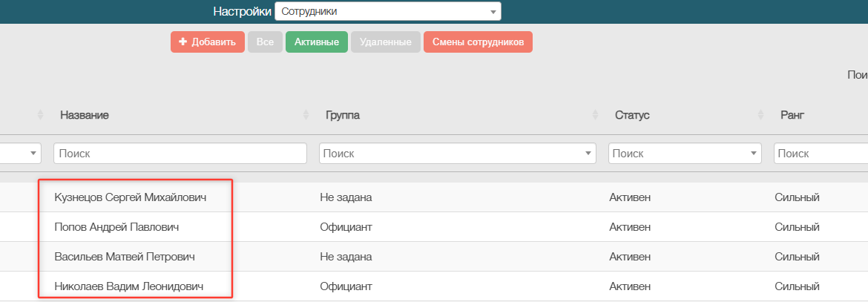Focus the Ранг search field

821,154
